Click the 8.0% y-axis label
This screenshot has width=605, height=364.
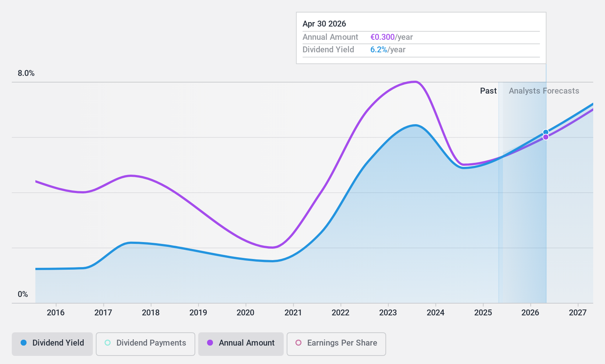coord(26,73)
